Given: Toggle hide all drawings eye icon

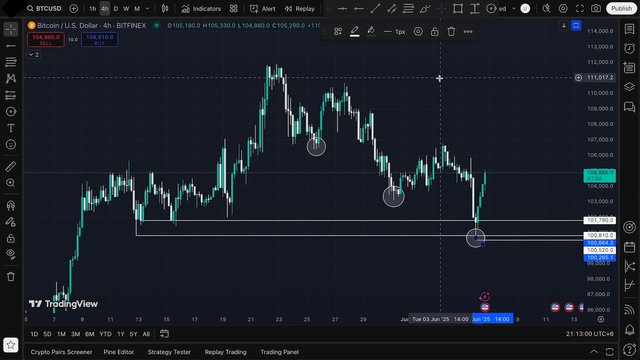Looking at the screenshot, I should 11,253.
